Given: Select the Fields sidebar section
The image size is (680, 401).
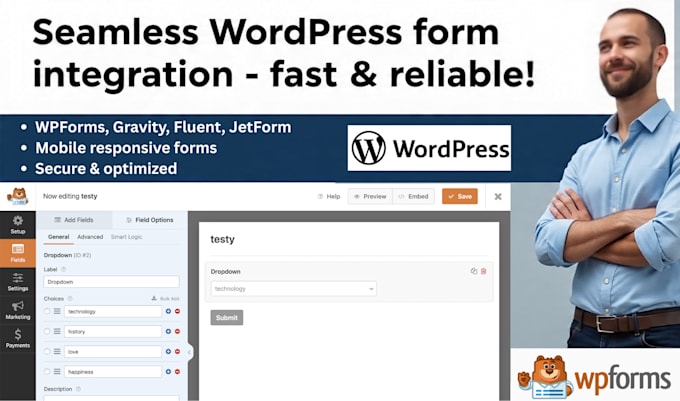Looking at the screenshot, I should 18,253.
